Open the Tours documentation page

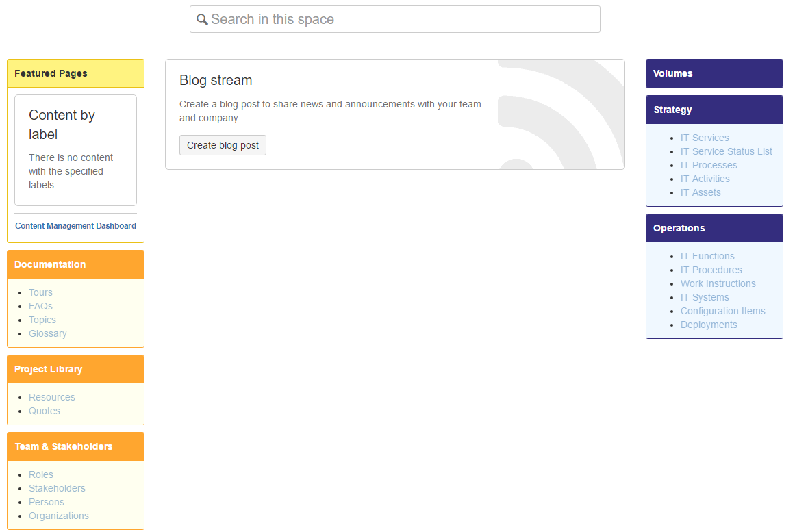pos(40,292)
